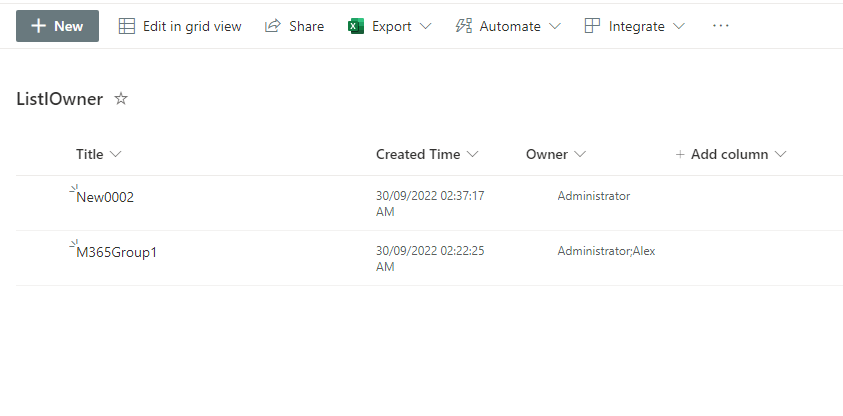The width and height of the screenshot is (843, 416).
Task: Click the Share arrow icon
Action: [x=273, y=26]
